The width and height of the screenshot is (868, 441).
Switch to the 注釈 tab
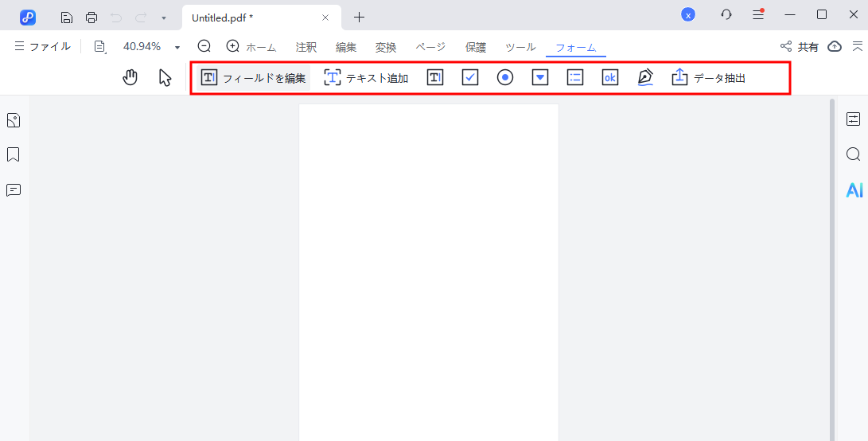tap(306, 48)
